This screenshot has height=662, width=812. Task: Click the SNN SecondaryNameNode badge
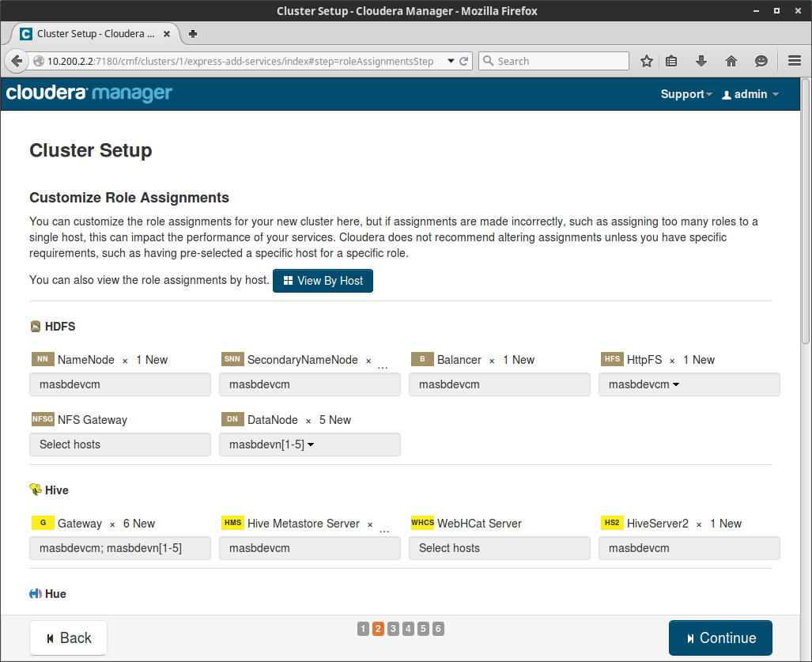tap(232, 359)
